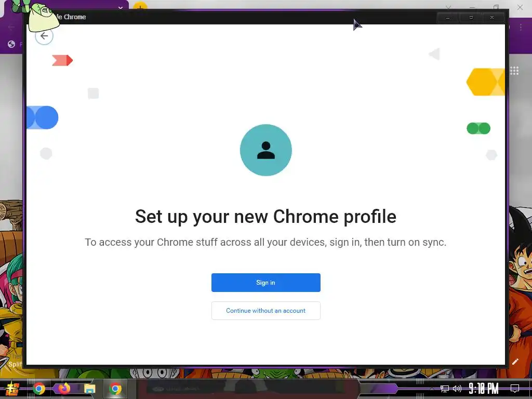The image size is (532, 399).
Task: Open Google apps grid in background browser
Action: pos(514,71)
